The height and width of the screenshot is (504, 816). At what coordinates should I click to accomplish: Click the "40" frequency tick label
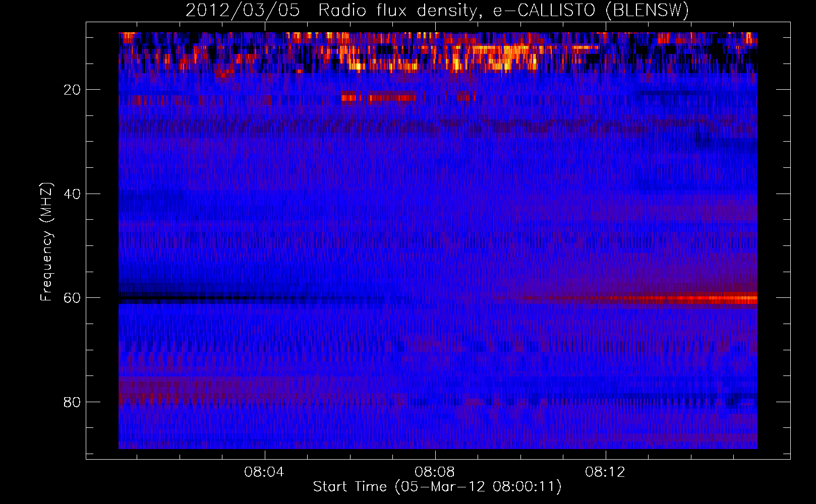point(73,194)
